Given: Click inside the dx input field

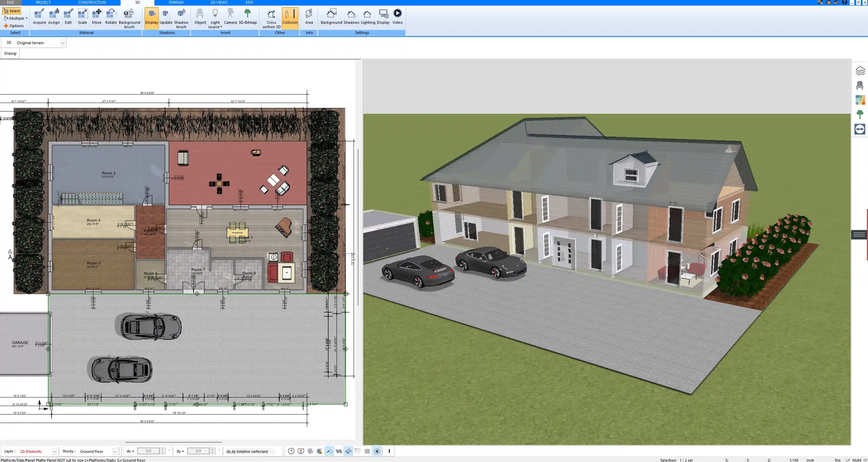Looking at the screenshot, I should click(150, 451).
